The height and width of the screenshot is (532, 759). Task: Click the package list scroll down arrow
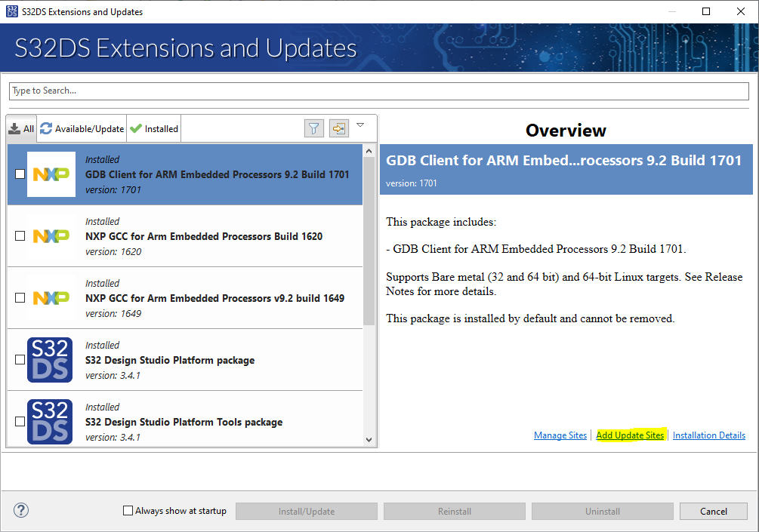pos(369,439)
